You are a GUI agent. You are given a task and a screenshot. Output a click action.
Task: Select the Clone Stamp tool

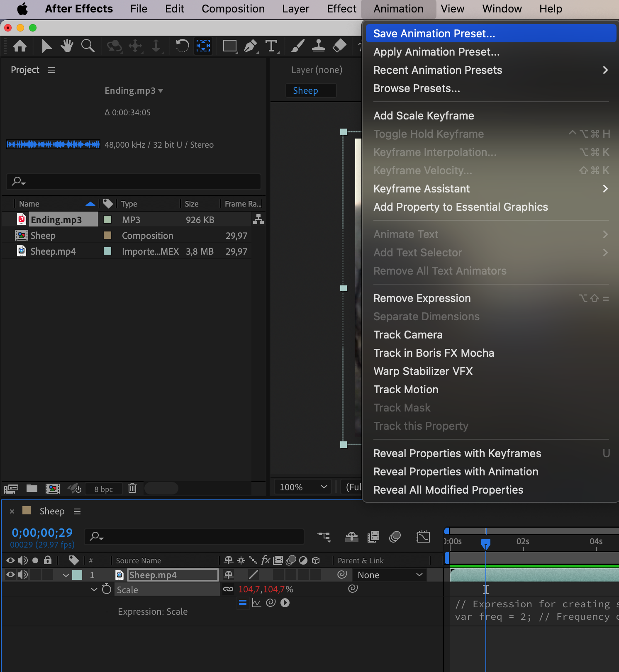click(x=318, y=46)
